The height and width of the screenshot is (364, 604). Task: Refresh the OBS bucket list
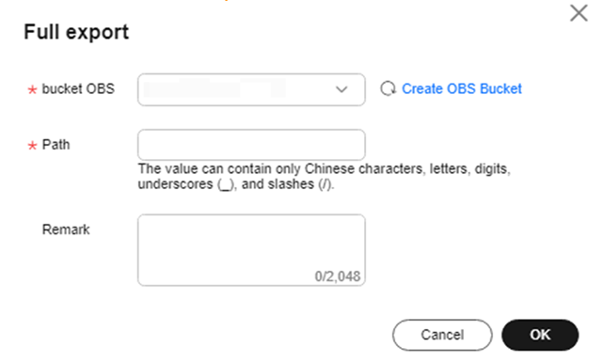click(x=389, y=88)
